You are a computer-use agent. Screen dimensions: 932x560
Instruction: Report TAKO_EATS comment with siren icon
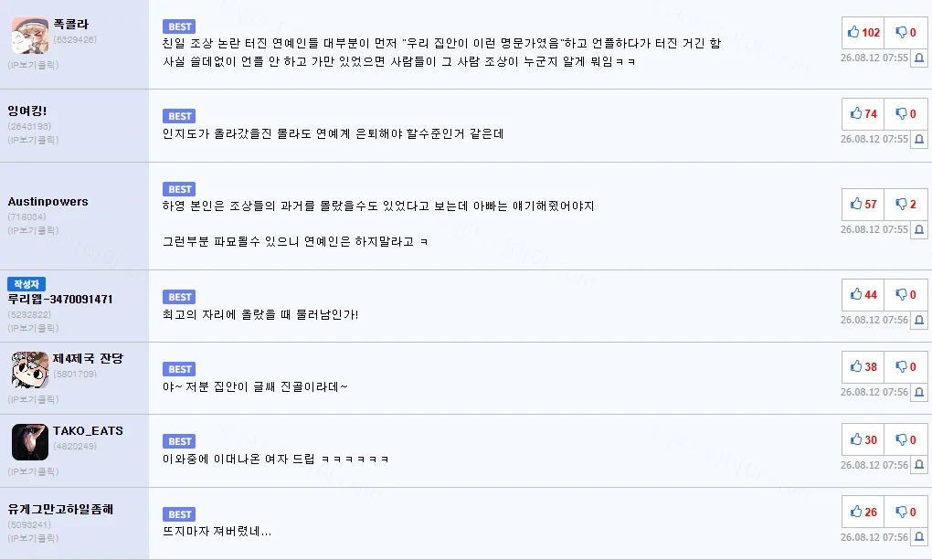pos(919,465)
